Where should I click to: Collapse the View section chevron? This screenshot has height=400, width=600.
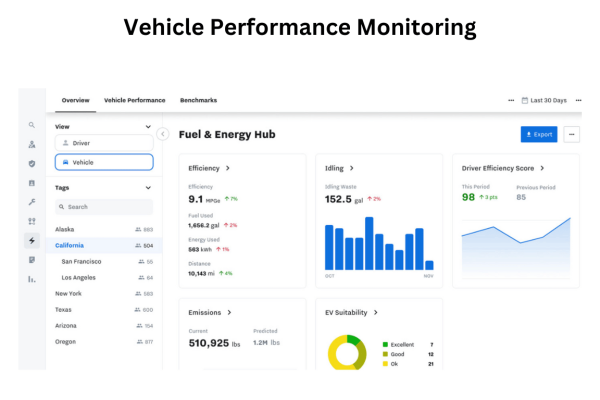(x=148, y=127)
